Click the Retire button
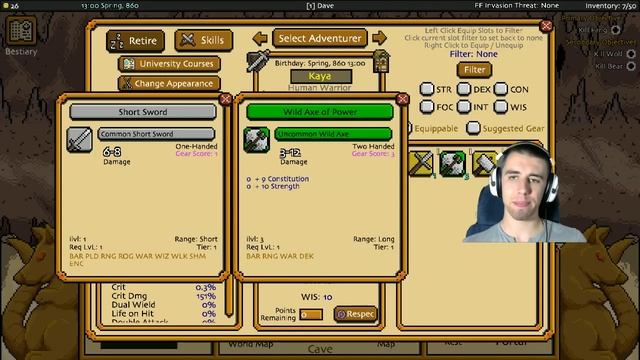Viewport: 640px width, 360px height. pyautogui.click(x=136, y=41)
